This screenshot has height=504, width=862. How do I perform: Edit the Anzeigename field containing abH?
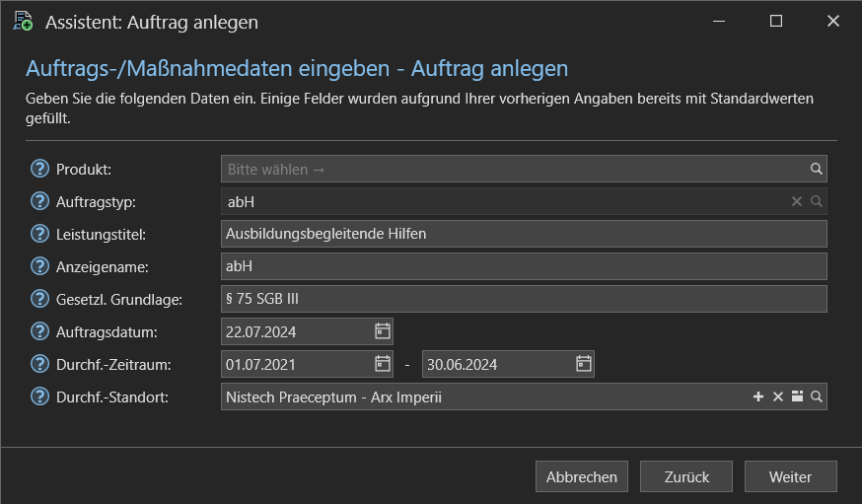(524, 266)
